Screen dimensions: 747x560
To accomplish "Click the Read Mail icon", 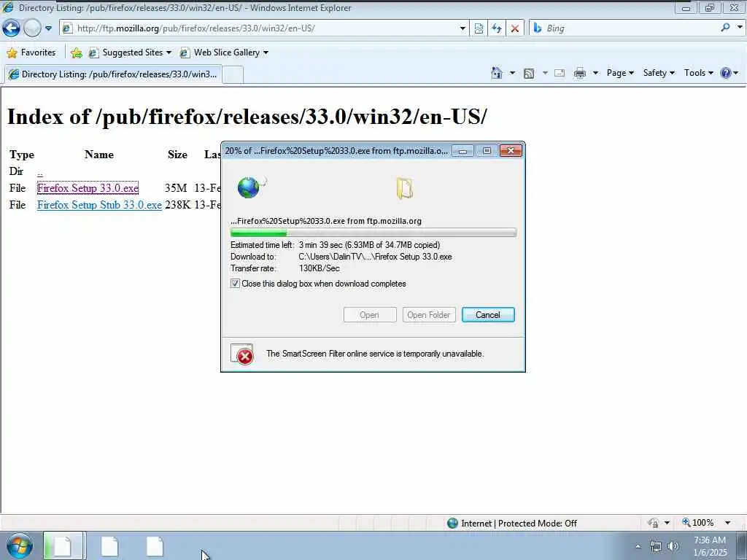I will coord(560,73).
